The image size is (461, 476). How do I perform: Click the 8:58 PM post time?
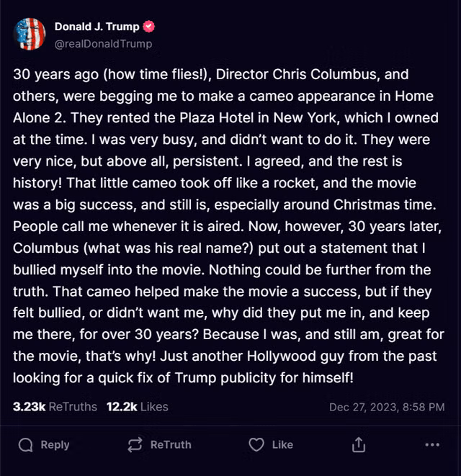424,407
